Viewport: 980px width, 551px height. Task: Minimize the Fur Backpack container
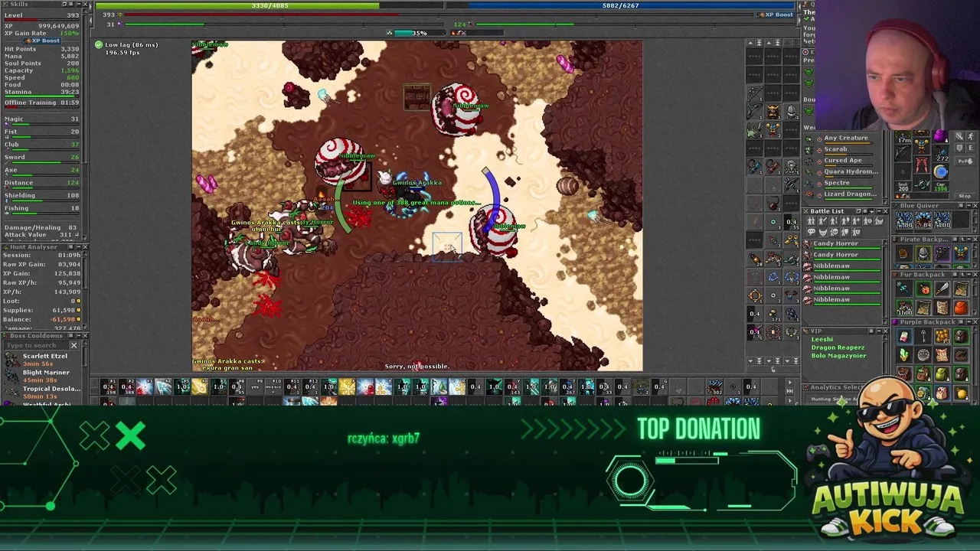coord(969,275)
